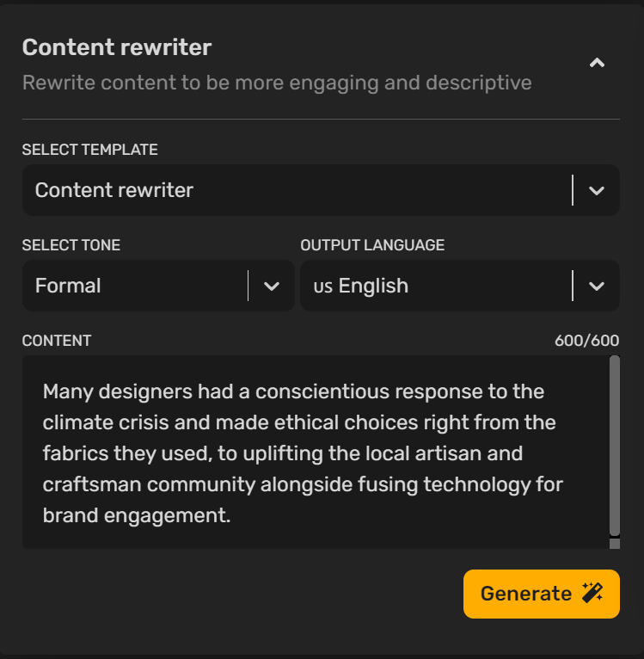Screen dimensions: 644x659
Task: Collapse the Content rewriter panel
Action: point(597,63)
